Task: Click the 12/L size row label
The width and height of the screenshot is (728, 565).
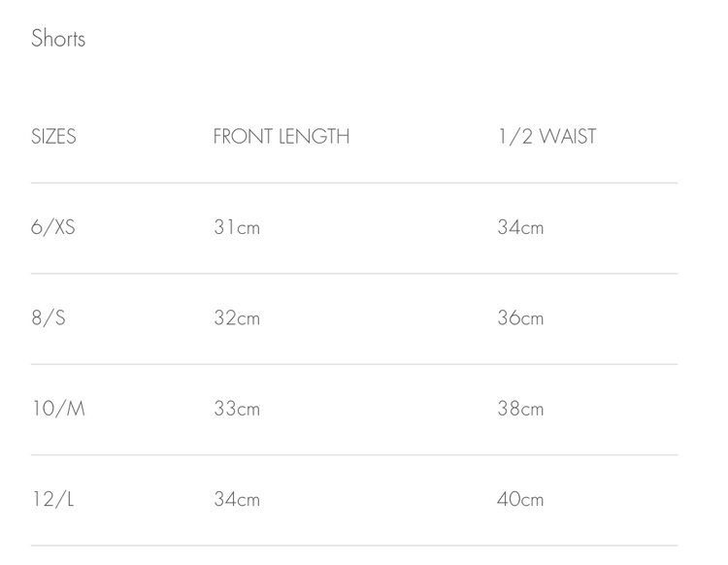Action: pyautogui.click(x=53, y=499)
